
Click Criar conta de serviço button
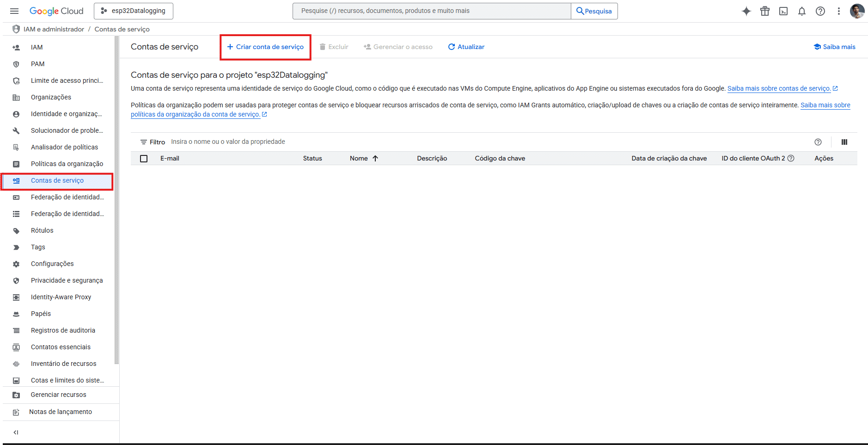265,47
